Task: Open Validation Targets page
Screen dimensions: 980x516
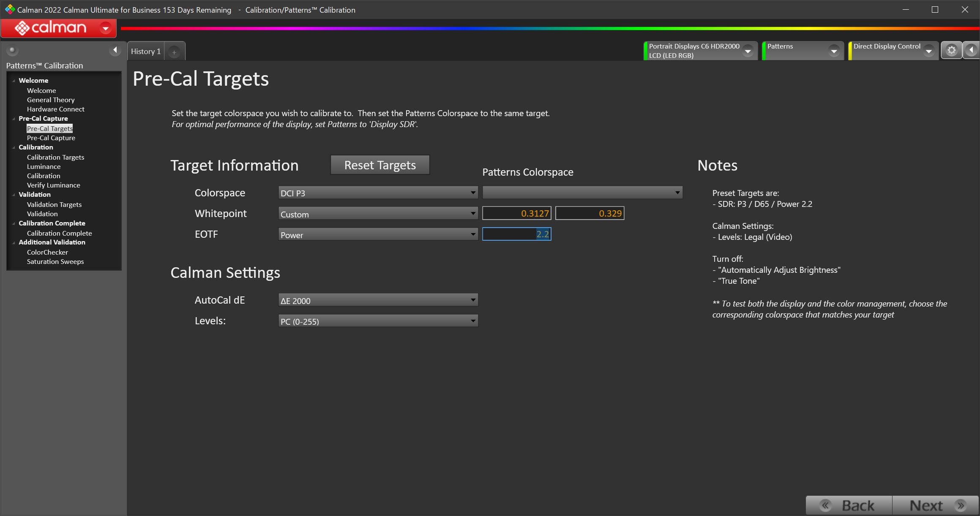Action: pyautogui.click(x=55, y=204)
